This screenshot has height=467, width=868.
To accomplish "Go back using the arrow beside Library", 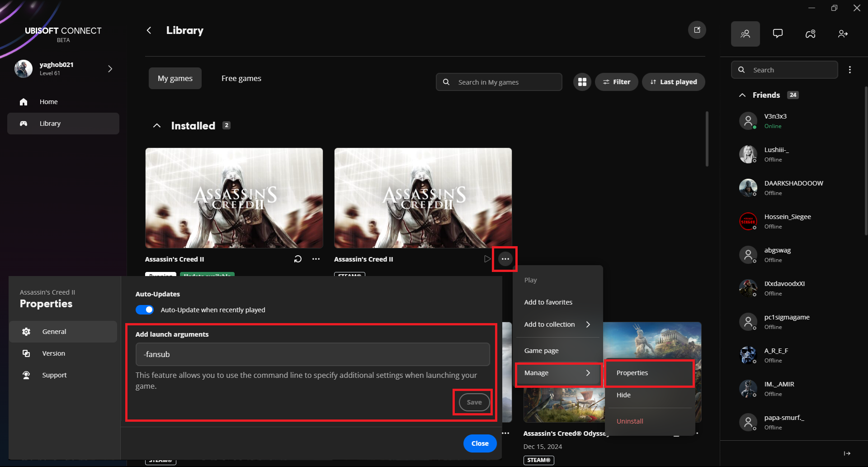I will tap(149, 30).
